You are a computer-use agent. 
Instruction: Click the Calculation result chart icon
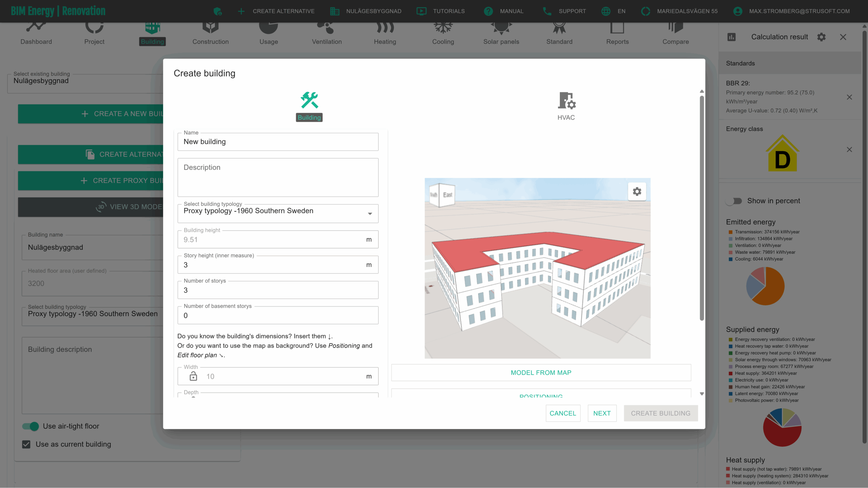coord(731,37)
